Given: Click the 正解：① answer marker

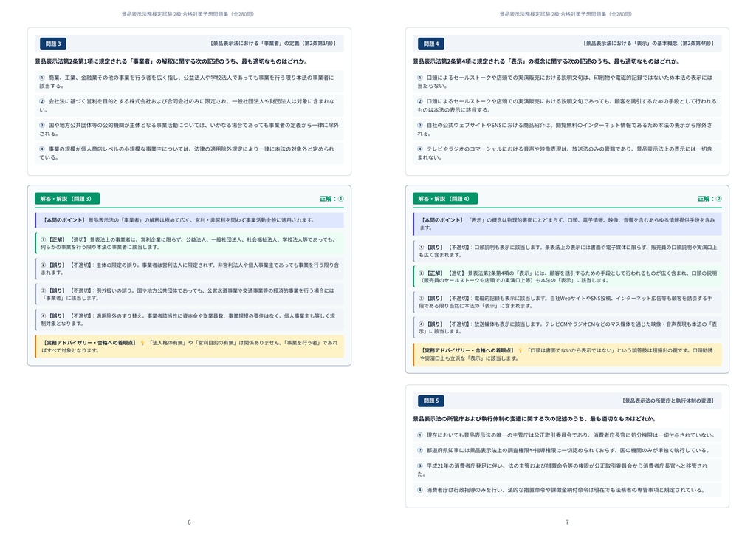Looking at the screenshot, I should click(331, 199).
